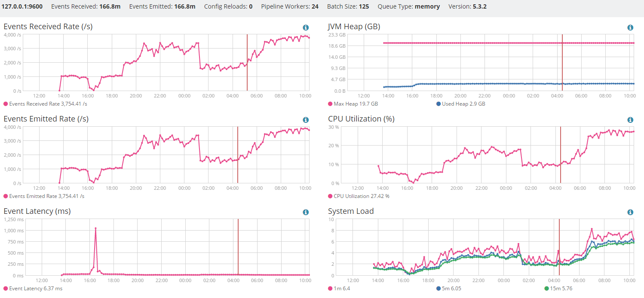Screen dimensions: 644x298
Task: Click the latency spike peak data point
Action: point(95,228)
